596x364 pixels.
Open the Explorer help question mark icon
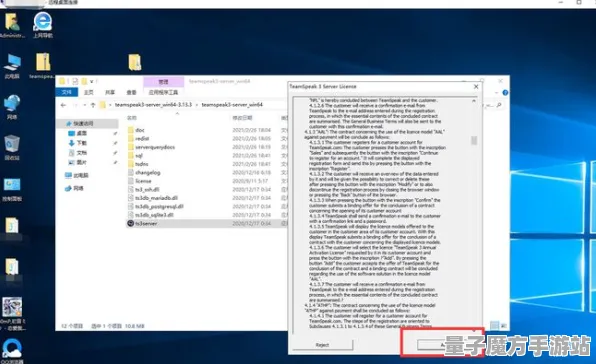coord(505,93)
